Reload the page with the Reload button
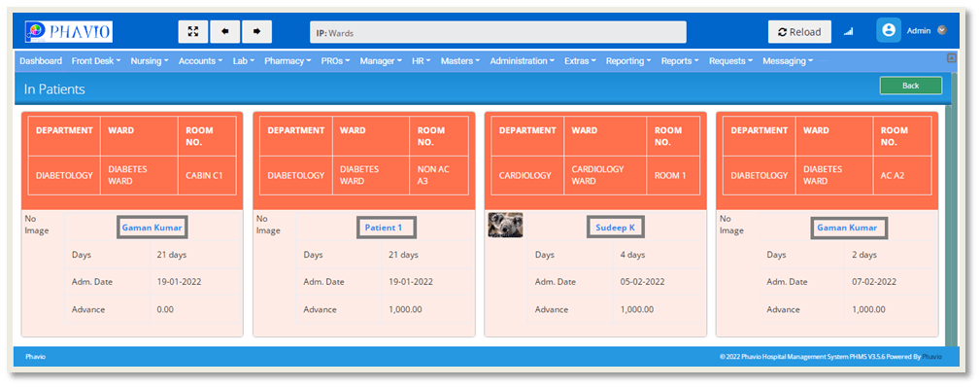This screenshot has width=980, height=387. [799, 32]
